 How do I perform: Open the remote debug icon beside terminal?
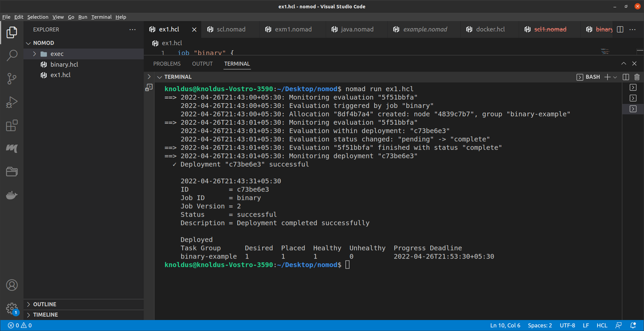(x=149, y=88)
